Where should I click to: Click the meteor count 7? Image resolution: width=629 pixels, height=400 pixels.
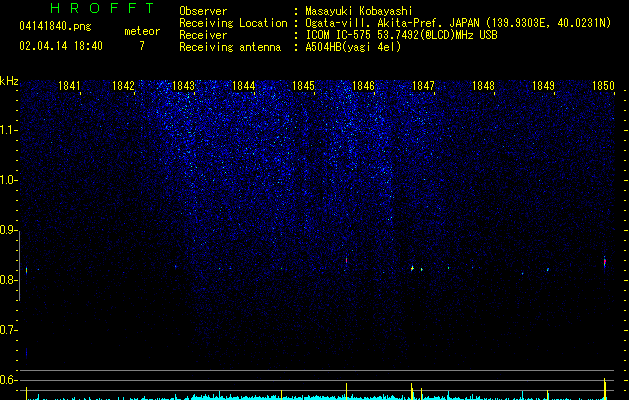point(142,46)
